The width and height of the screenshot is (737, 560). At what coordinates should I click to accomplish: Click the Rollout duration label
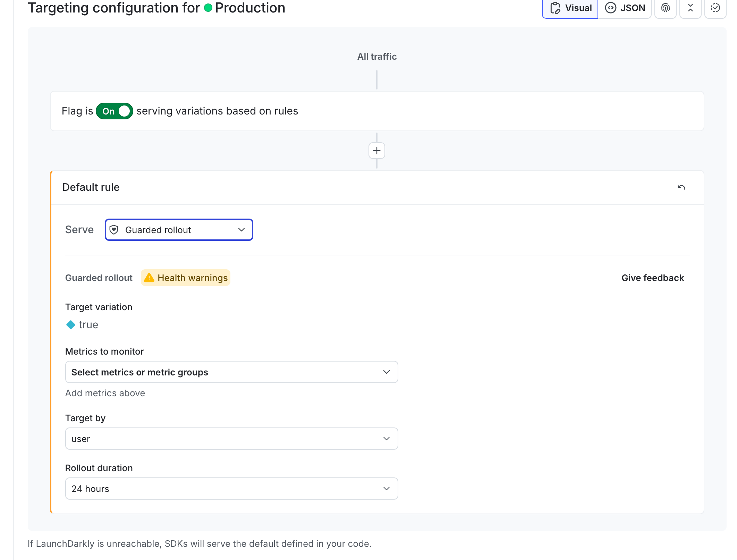coord(99,468)
